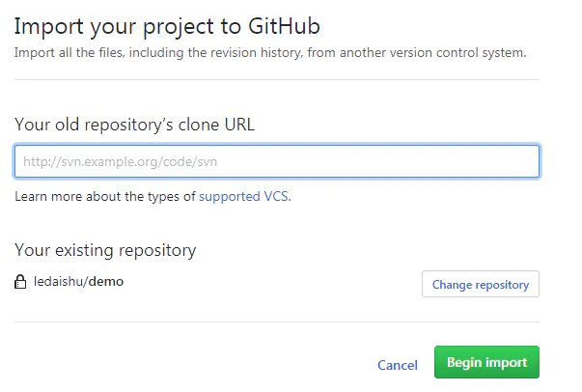Viewport: 582px width, 392px height.
Task: Click the import description subtitle text
Action: (x=270, y=52)
